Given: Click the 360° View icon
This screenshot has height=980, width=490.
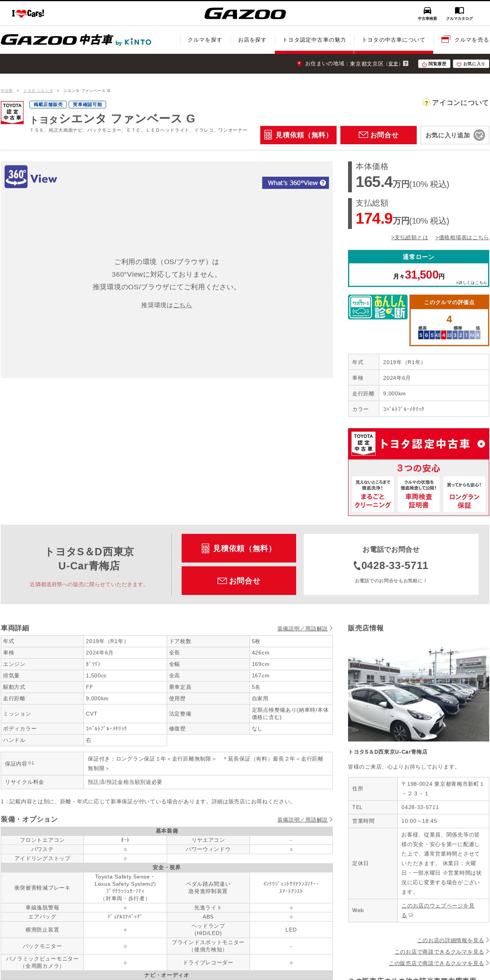Looking at the screenshot, I should [x=16, y=177].
